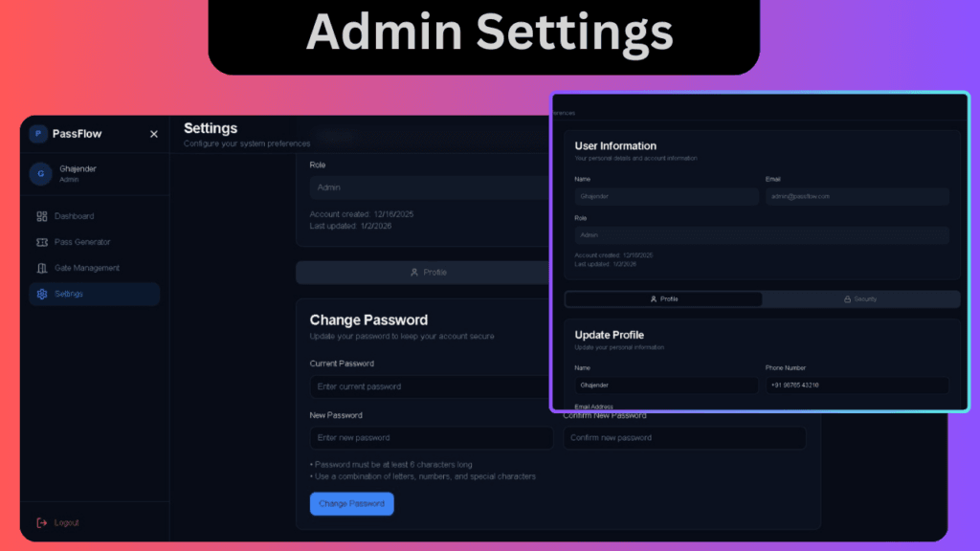Select Profile tab in inset panel
Viewport: 980px width, 551px height.
(664, 299)
